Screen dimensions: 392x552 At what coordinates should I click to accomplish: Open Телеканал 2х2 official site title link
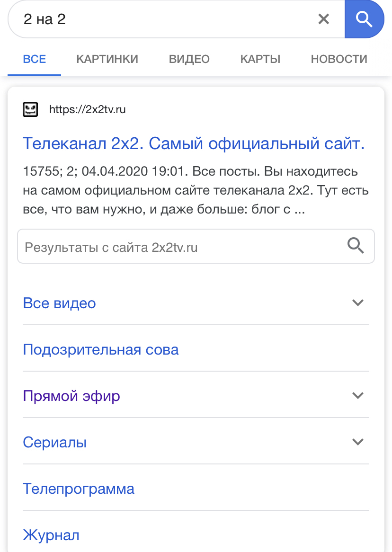[x=194, y=143]
